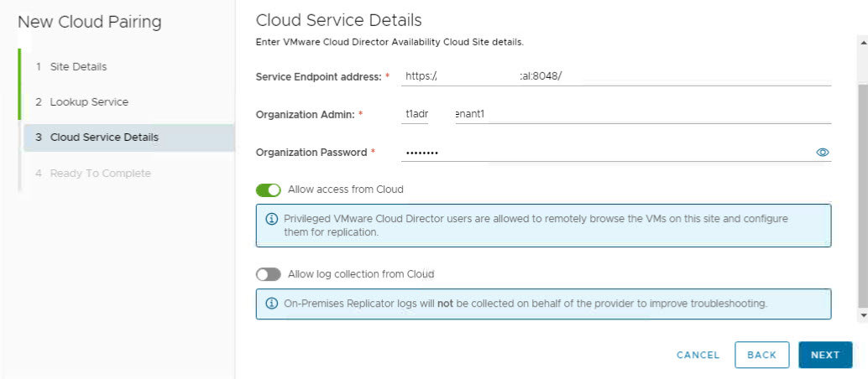Click the 'Enter VMware Cloud Director Availability' text
The width and height of the screenshot is (868, 379).
(x=390, y=42)
